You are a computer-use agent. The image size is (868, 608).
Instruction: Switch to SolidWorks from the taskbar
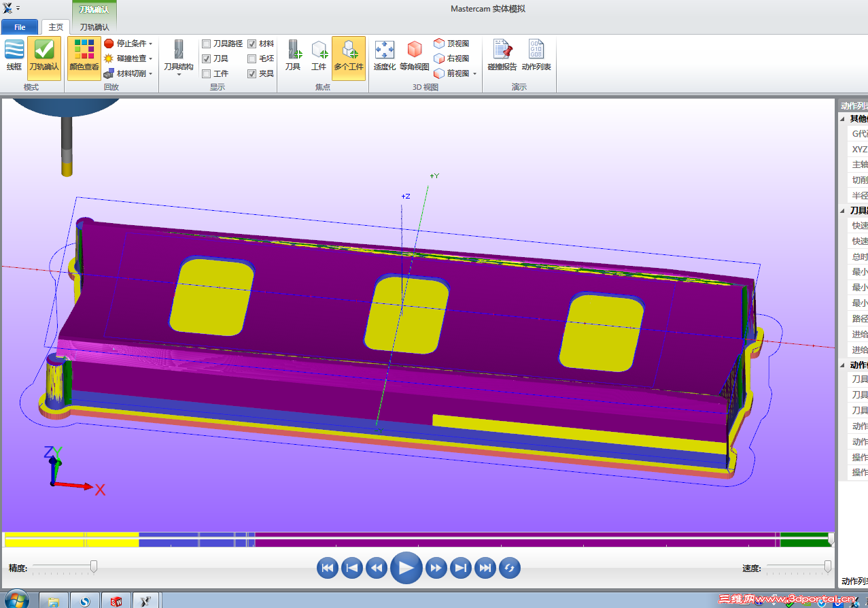(116, 601)
